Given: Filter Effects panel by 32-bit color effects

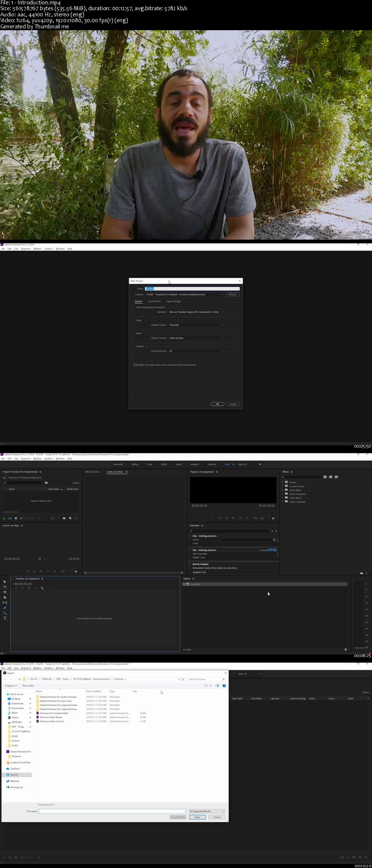Looking at the screenshot, I should (x=331, y=477).
